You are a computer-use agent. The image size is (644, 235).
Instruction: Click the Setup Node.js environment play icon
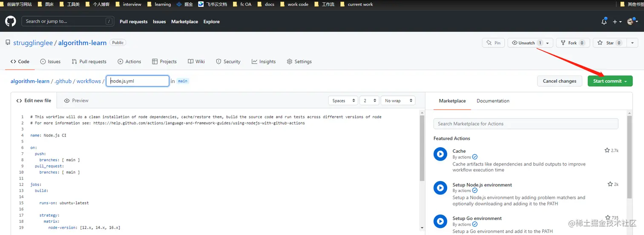440,188
